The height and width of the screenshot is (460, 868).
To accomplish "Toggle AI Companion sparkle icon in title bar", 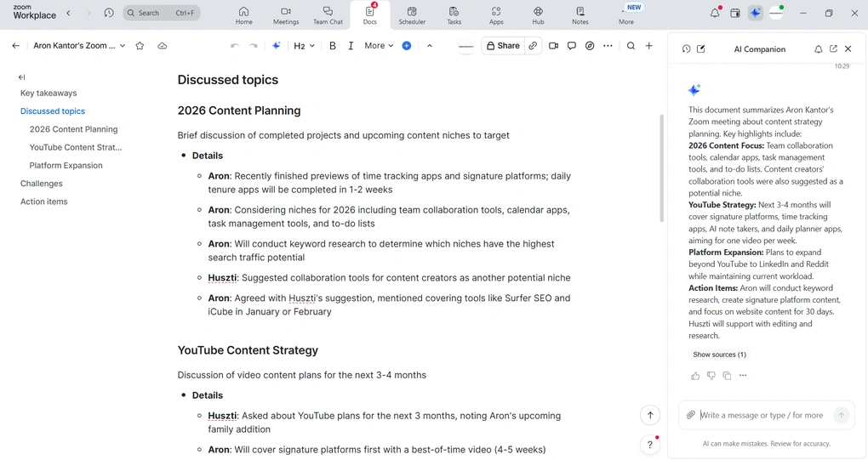I will point(755,13).
